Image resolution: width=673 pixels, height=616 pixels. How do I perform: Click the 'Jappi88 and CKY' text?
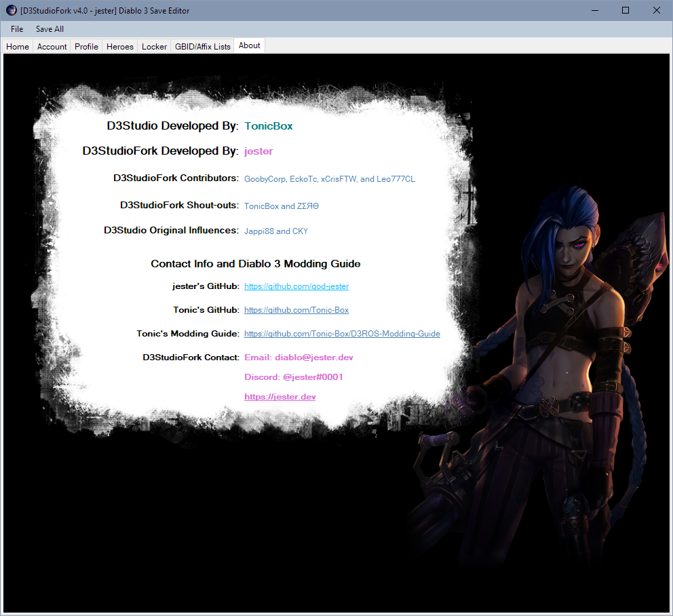[276, 231]
